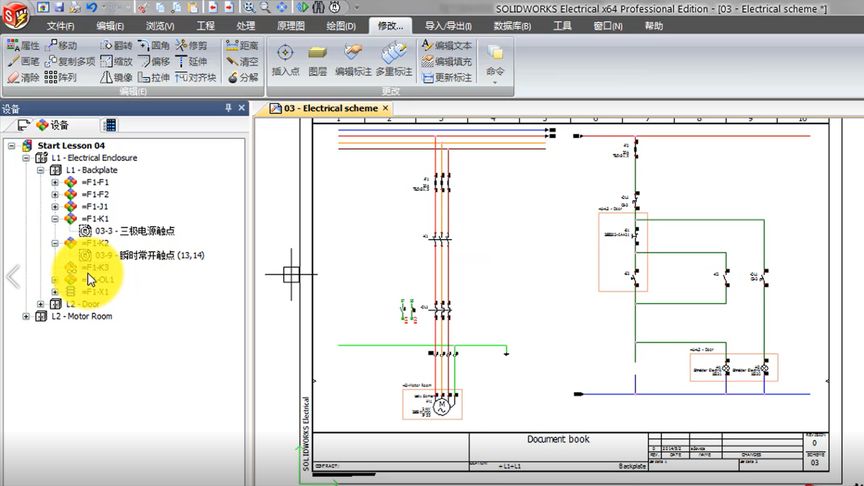Expand the L2 - Motor Room node
The height and width of the screenshot is (486, 864).
pos(26,316)
